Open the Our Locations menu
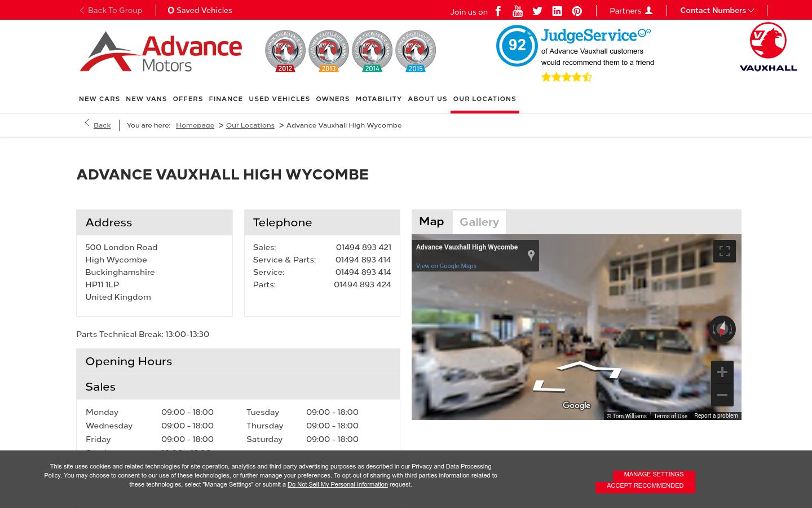Screen dimensions: 812x508 (485, 99)
